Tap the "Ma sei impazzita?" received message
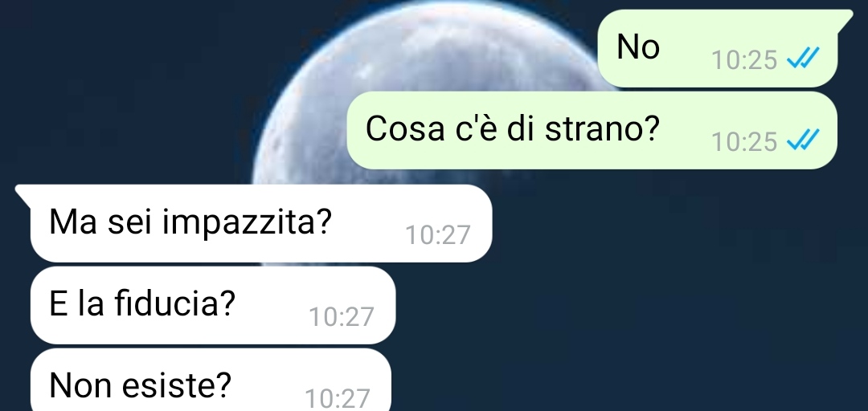 253,223
